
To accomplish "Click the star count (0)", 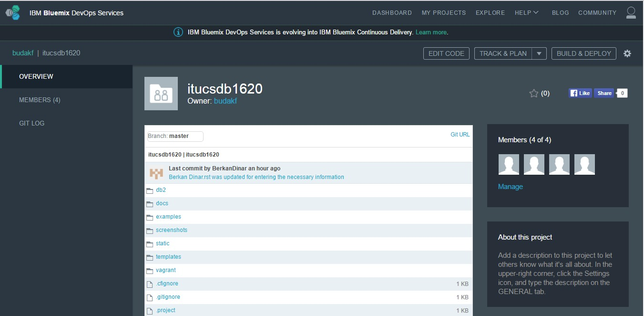I will [545, 94].
